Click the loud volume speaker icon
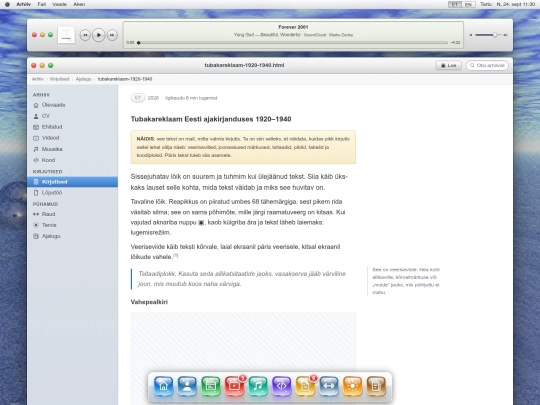 505,35
